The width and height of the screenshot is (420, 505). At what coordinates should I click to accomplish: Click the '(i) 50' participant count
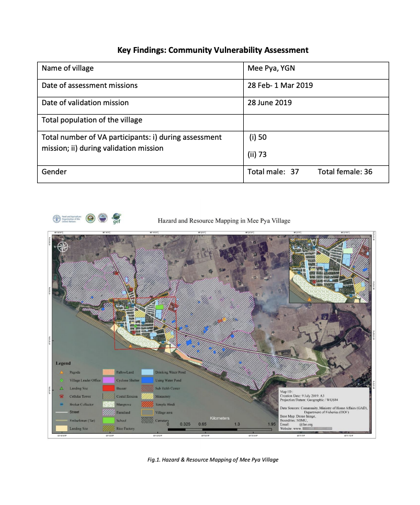258,137
